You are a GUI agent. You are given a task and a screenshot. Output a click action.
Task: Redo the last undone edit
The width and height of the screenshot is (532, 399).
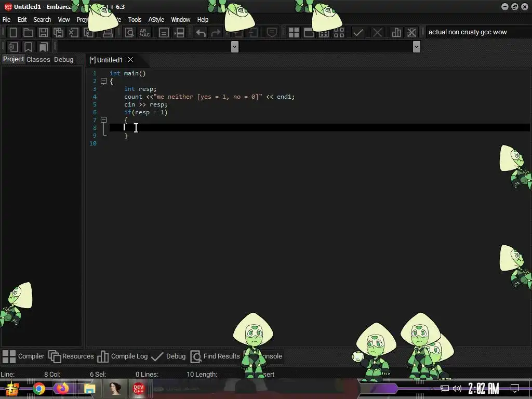click(x=216, y=33)
